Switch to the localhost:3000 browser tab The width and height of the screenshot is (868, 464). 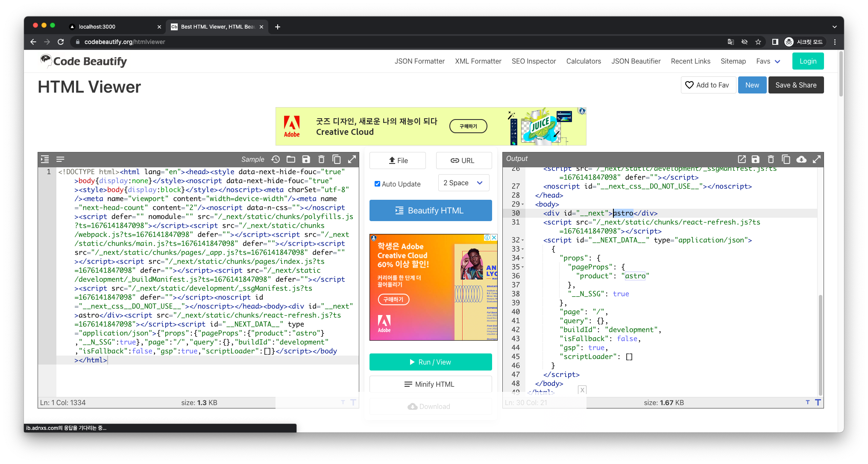[97, 26]
